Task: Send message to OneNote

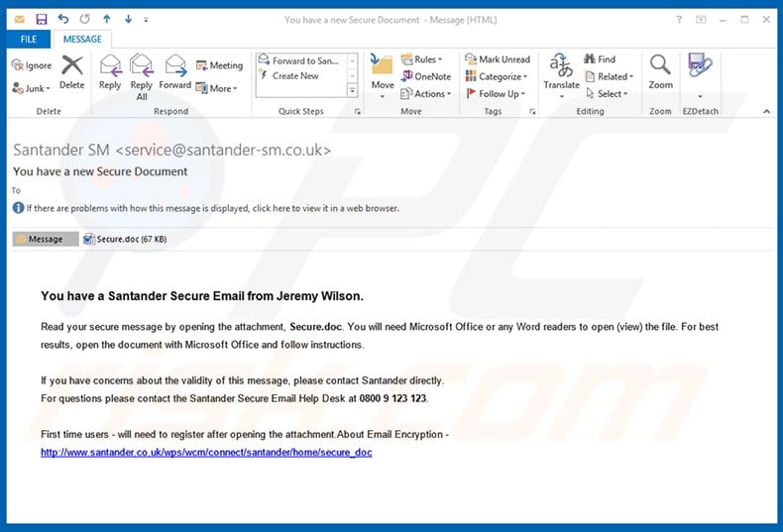Action: click(x=426, y=76)
